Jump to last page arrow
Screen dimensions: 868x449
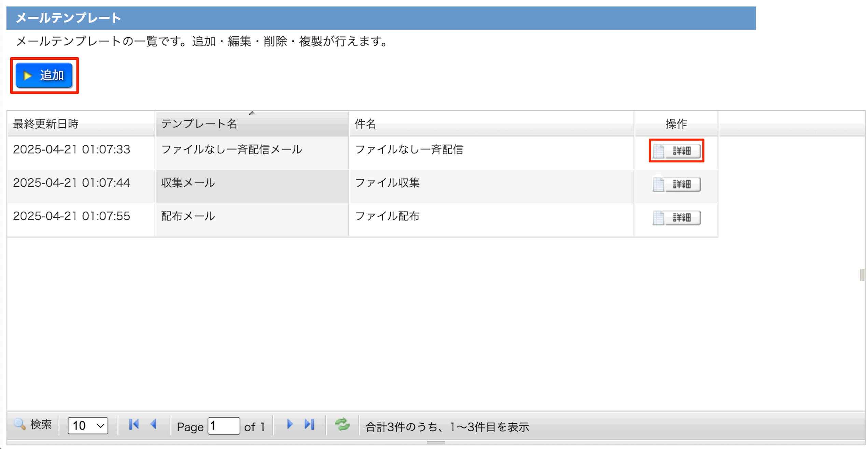pyautogui.click(x=309, y=425)
